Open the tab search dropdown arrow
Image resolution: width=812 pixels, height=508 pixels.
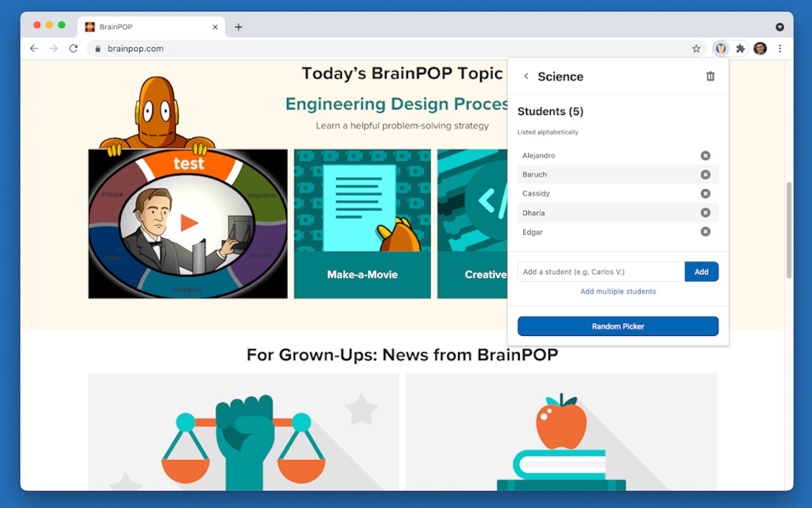click(x=780, y=27)
